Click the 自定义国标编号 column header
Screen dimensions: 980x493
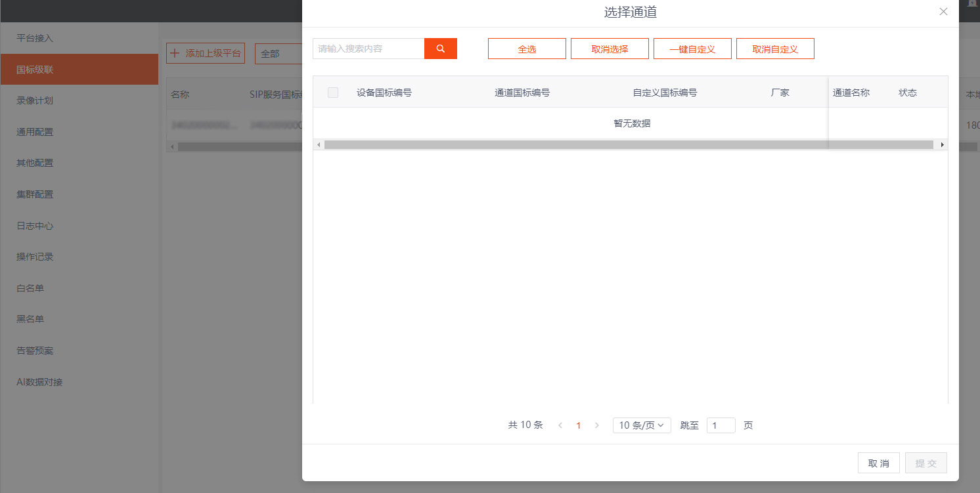tap(665, 93)
